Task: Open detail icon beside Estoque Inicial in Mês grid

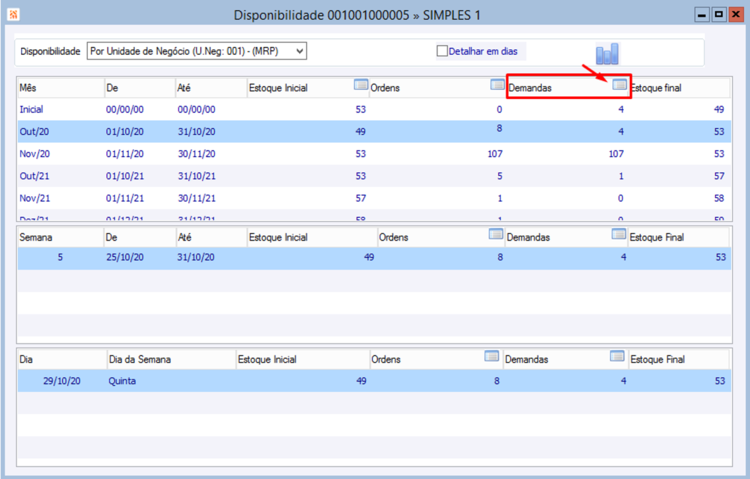Action: (x=361, y=85)
